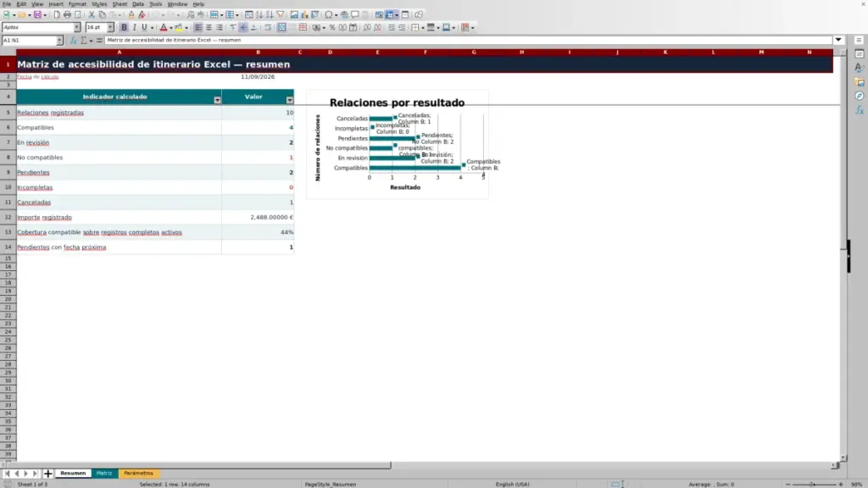Open font color dropdown arrow

pos(171,28)
